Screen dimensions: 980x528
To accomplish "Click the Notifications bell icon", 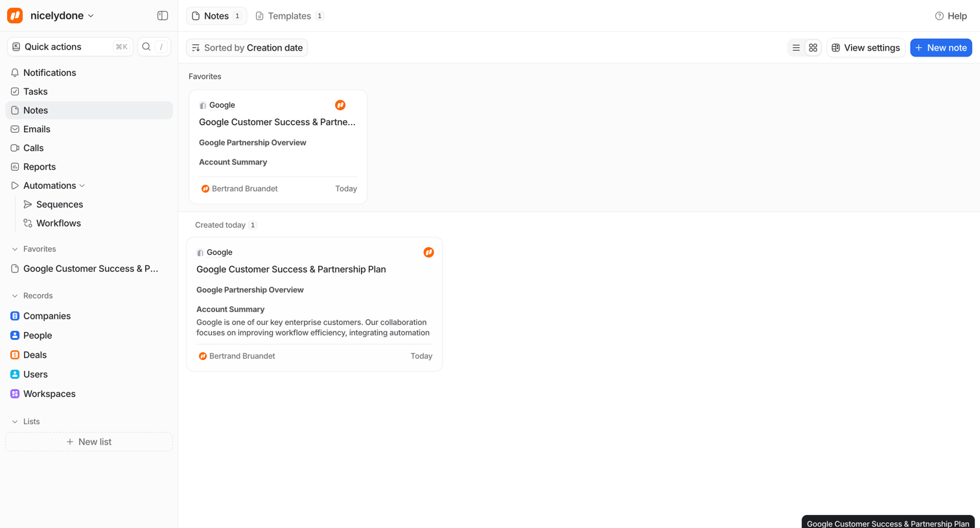I will click(x=15, y=73).
